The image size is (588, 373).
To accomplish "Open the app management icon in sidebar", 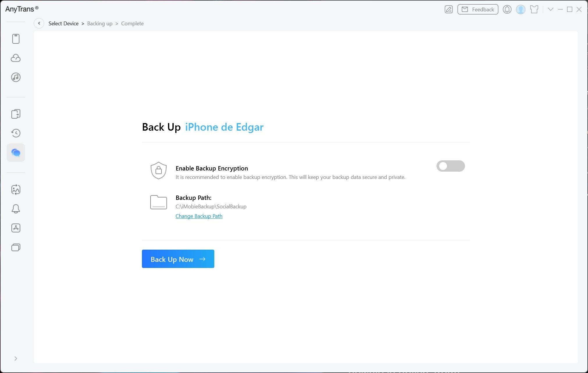I will pyautogui.click(x=15, y=228).
